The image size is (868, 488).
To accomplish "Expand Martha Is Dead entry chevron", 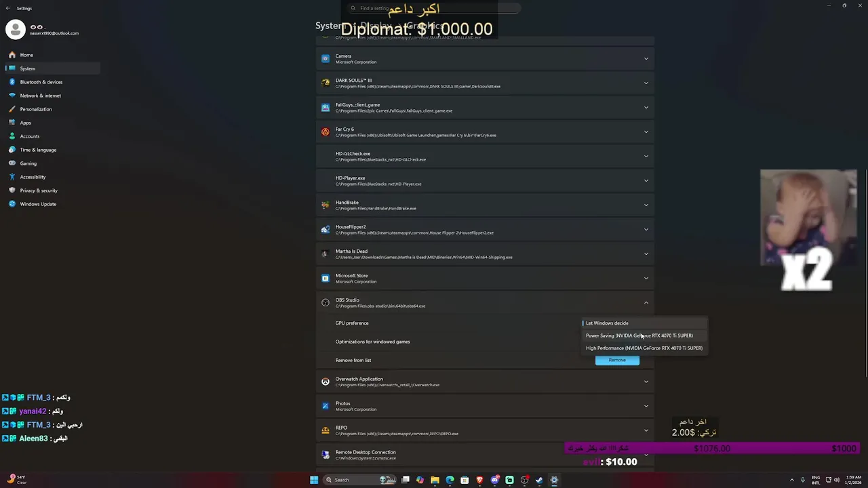I will pyautogui.click(x=646, y=254).
